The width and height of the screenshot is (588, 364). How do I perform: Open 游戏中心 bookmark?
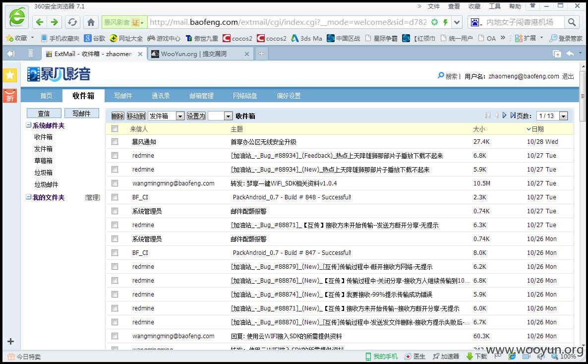[164, 38]
